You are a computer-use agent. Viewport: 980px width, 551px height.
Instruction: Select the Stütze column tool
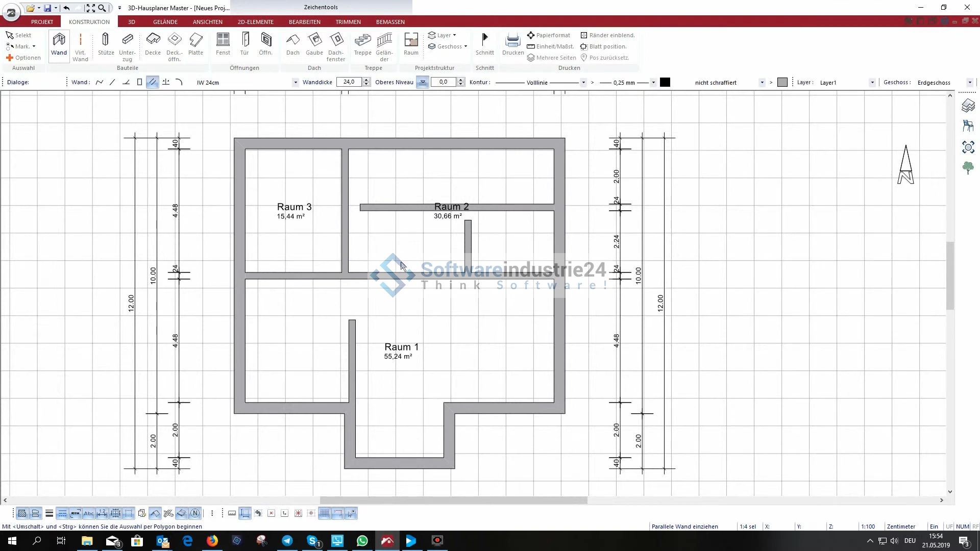106,44
